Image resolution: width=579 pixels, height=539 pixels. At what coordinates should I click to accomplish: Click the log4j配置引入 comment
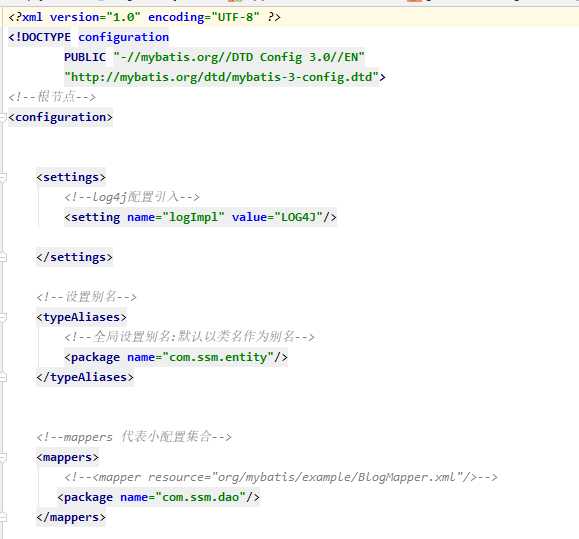tap(132, 197)
